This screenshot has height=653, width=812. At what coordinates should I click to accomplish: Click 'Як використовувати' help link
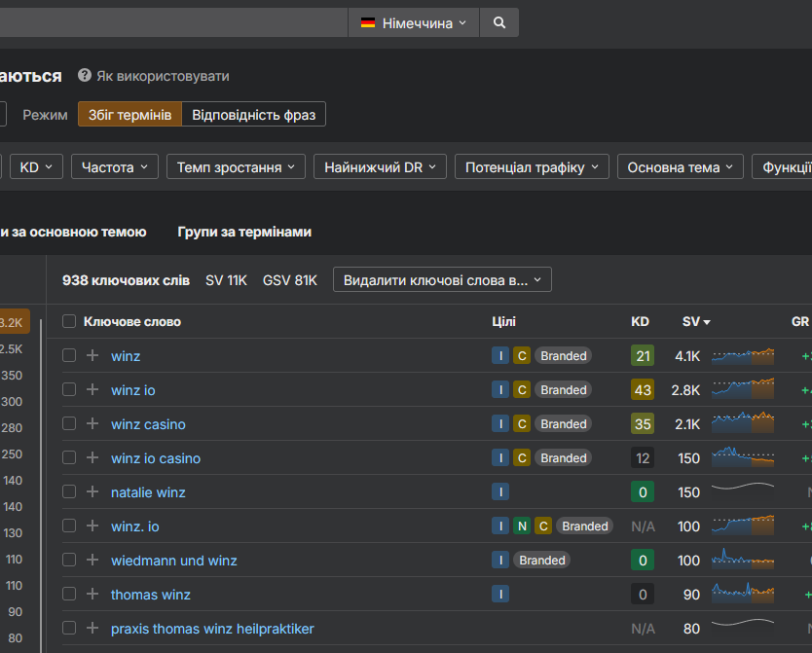[x=163, y=76]
